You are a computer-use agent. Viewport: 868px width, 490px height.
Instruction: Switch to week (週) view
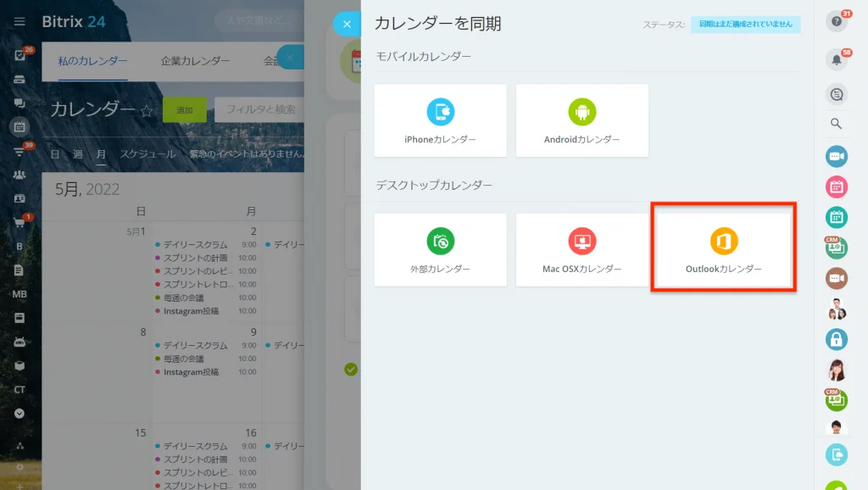[x=78, y=154]
